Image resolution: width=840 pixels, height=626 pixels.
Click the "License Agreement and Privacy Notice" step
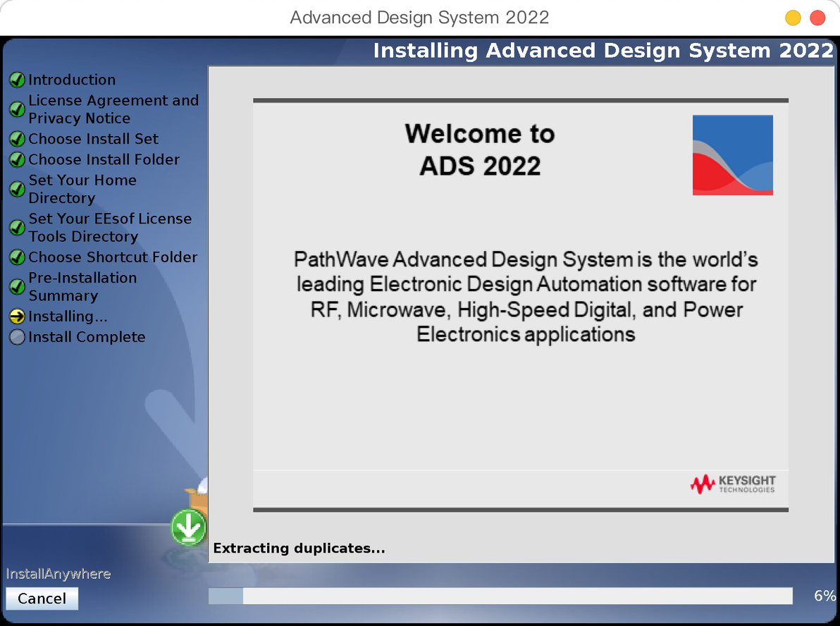point(113,109)
